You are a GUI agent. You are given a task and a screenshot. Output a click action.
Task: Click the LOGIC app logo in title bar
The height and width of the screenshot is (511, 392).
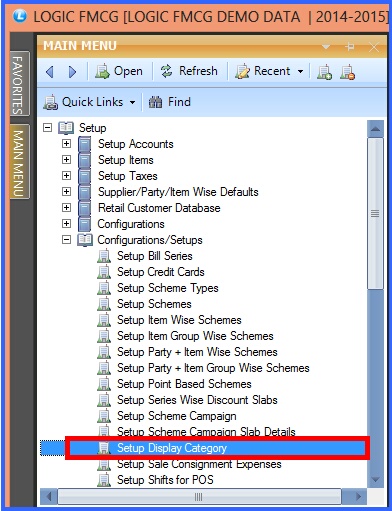(x=20, y=16)
